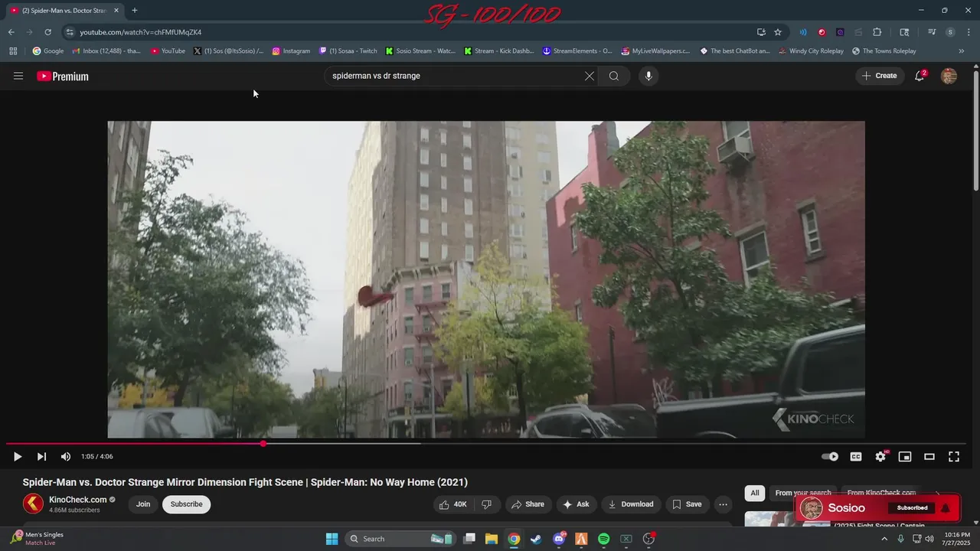Like the video (40K)
The height and width of the screenshot is (551, 980).
[x=453, y=504]
